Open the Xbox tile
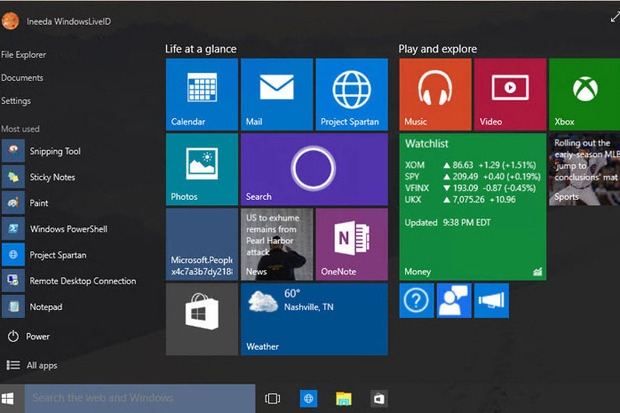This screenshot has width=620, height=413. [x=584, y=94]
